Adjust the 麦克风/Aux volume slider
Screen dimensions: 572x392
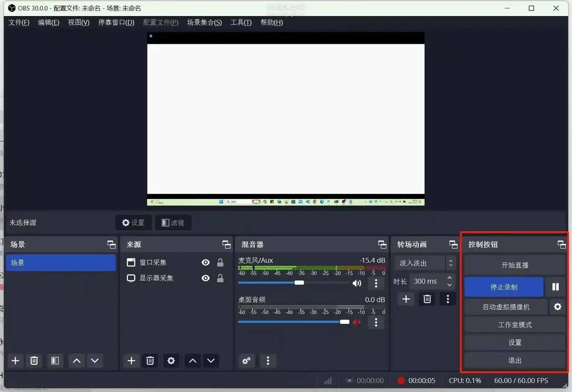tap(299, 283)
